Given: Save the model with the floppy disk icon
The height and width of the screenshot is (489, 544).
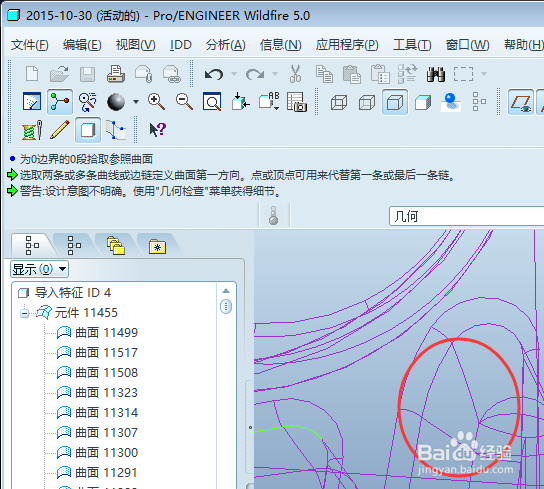Looking at the screenshot, I should pos(87,74).
